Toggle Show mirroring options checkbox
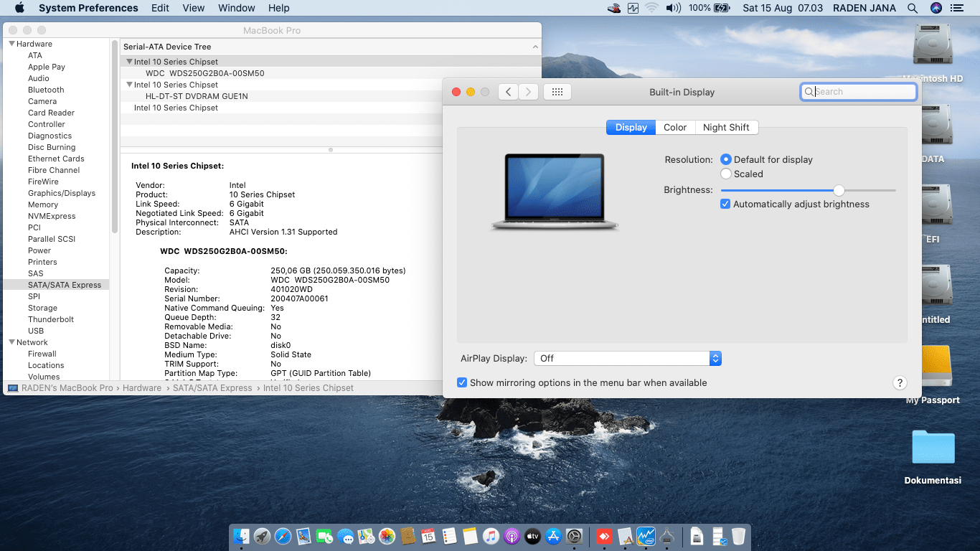Screen dimensions: 980x551 [x=462, y=383]
